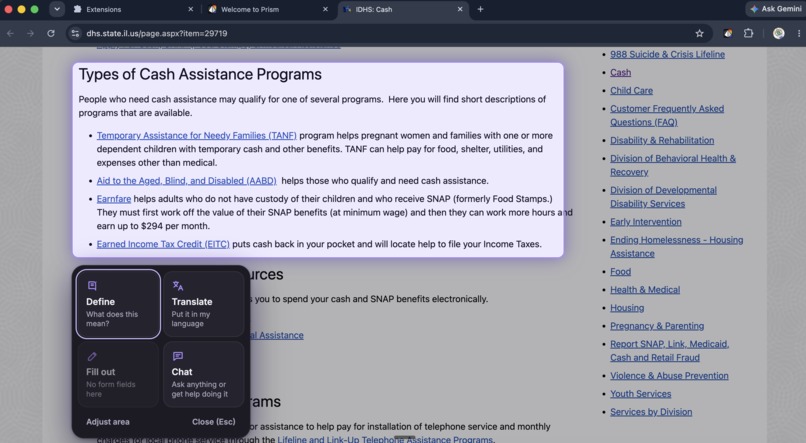Screen dimensions: 806x443
Task: Choose Translate to put it in my language
Action: pyautogui.click(x=204, y=304)
